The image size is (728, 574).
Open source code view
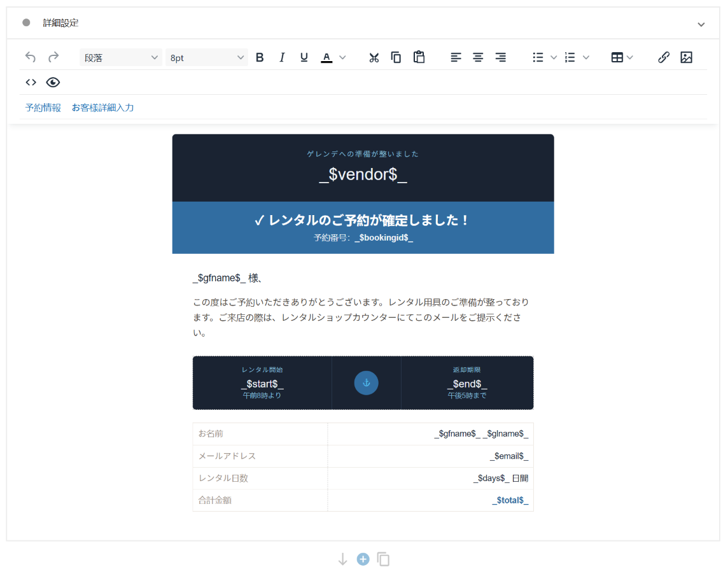(31, 82)
